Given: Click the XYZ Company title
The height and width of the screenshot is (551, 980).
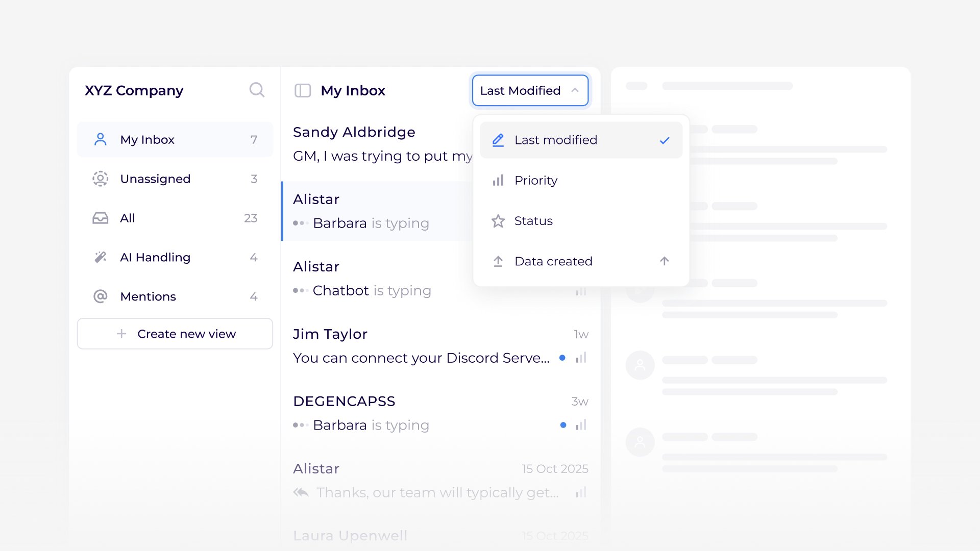Looking at the screenshot, I should click(x=134, y=90).
